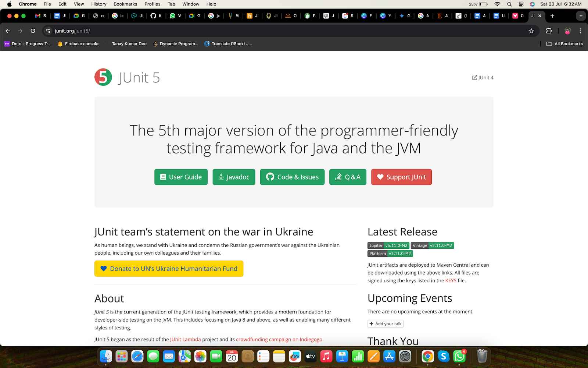Open Messages from the Dock
Viewport: 588px width, 368px height.
coord(153,356)
